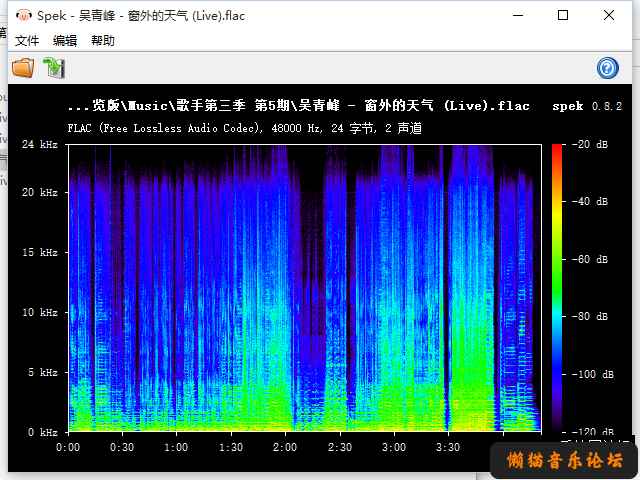This screenshot has width=640, height=480.
Task: Click the 0:30 time axis label
Action: tap(122, 447)
